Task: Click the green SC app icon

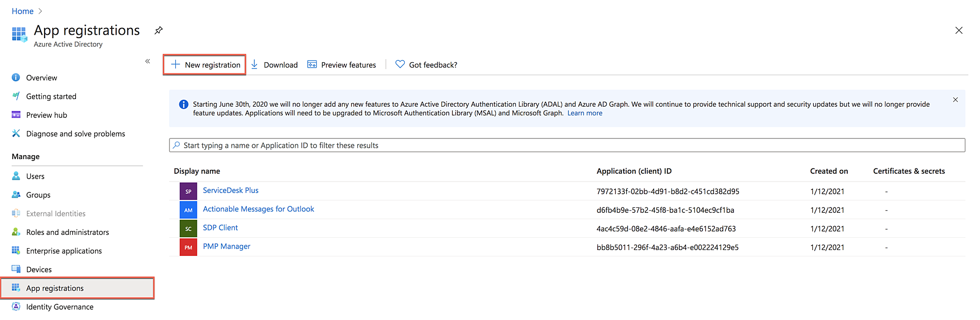Action: tap(188, 229)
